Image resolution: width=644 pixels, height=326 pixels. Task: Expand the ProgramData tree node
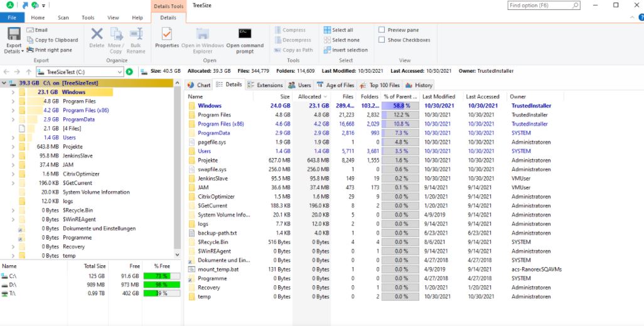[13, 119]
